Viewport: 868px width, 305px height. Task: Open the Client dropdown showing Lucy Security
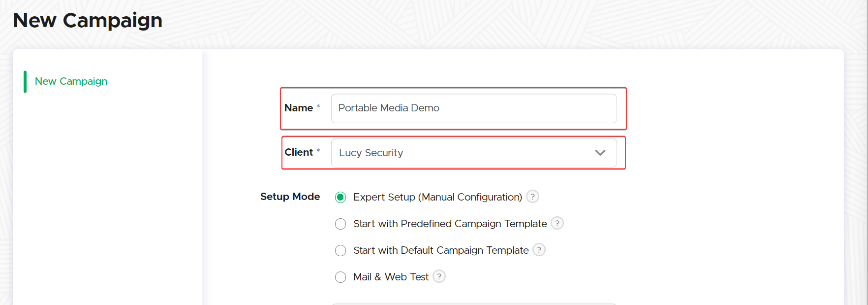(x=463, y=153)
